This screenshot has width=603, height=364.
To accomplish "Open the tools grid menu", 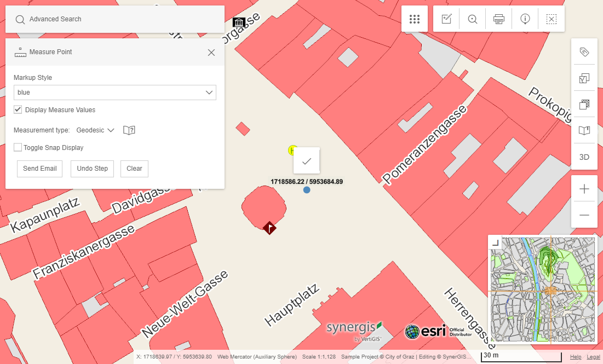I will point(415,19).
